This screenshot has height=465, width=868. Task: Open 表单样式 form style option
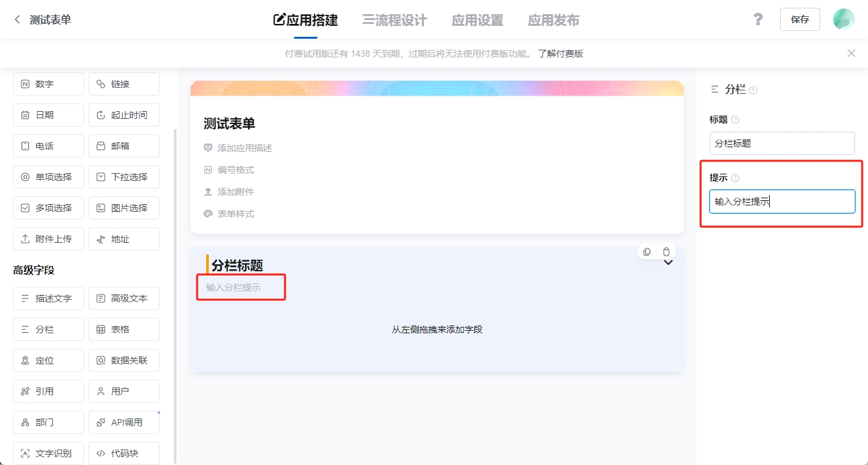[x=235, y=214]
